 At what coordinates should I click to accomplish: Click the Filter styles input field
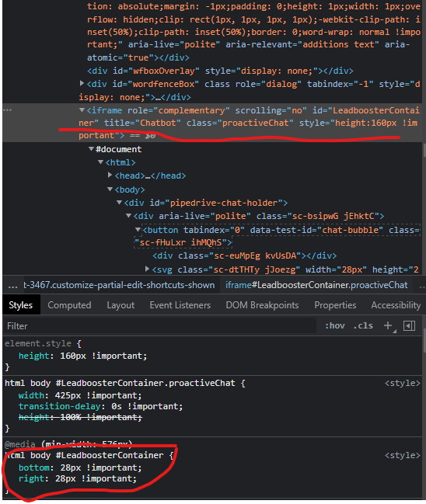tap(159, 326)
